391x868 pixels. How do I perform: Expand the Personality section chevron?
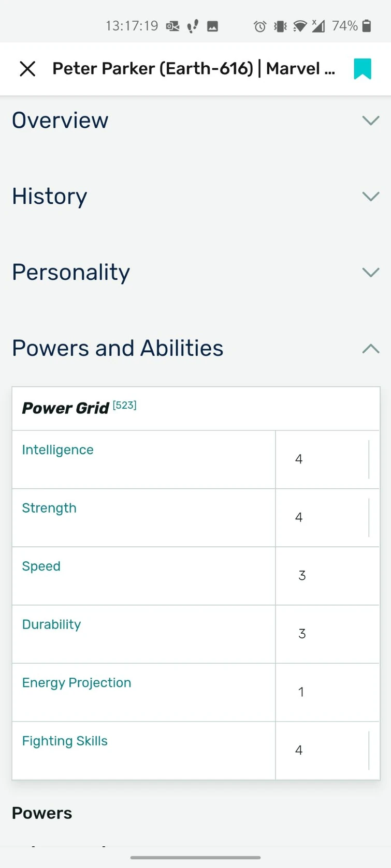371,273
